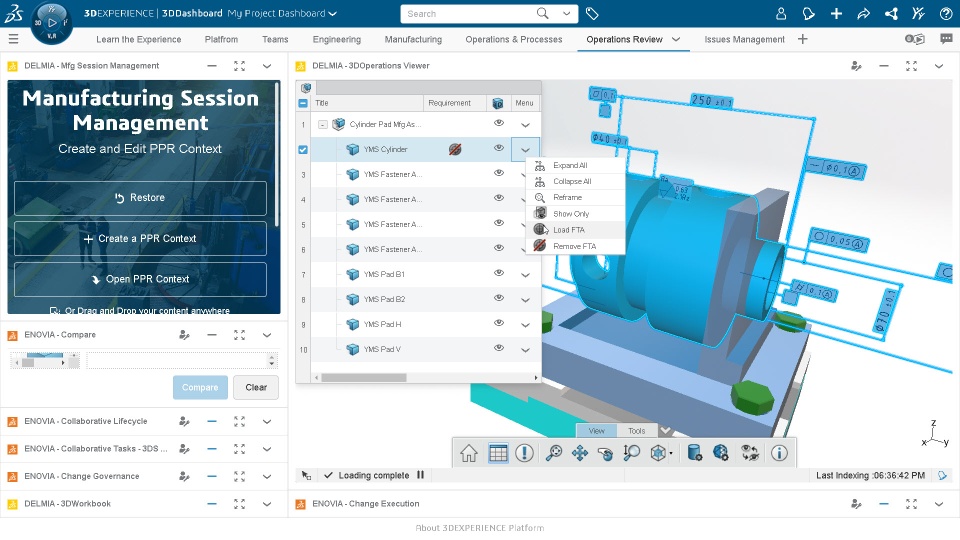Toggle visibility of YMS Pad B2
Image resolution: width=960 pixels, height=540 pixels.
point(499,298)
